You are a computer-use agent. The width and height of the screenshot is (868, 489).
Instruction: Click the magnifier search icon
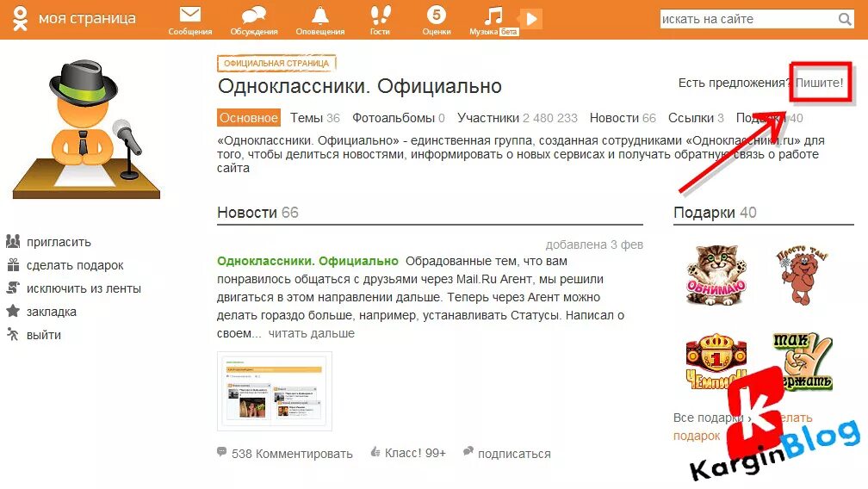[845, 19]
